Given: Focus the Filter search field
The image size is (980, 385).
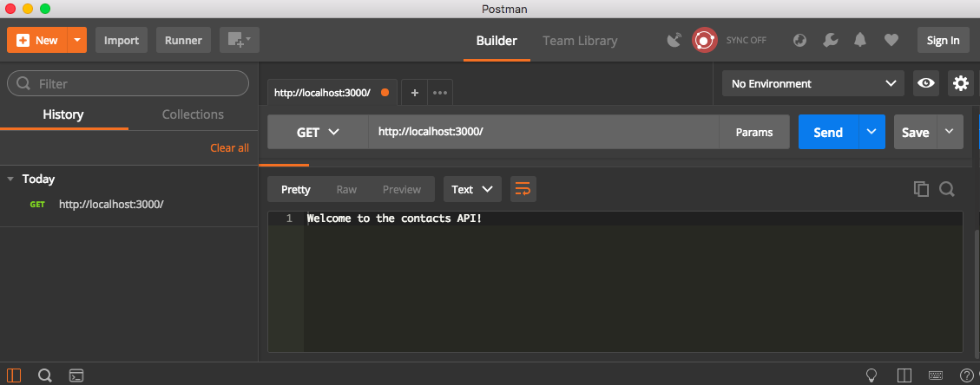Looking at the screenshot, I should tap(128, 83).
